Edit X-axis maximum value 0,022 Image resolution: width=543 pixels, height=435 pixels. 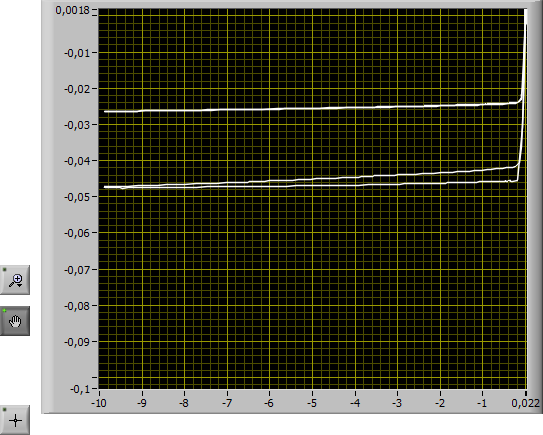526,403
